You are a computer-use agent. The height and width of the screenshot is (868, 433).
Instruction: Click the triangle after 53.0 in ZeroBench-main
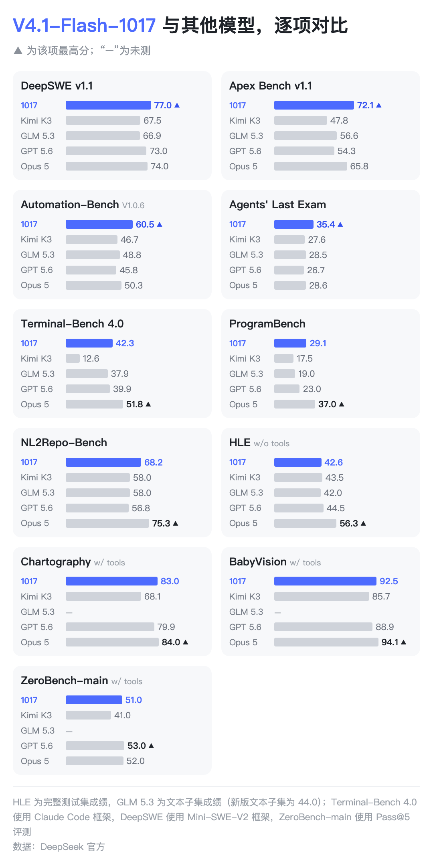tap(151, 746)
